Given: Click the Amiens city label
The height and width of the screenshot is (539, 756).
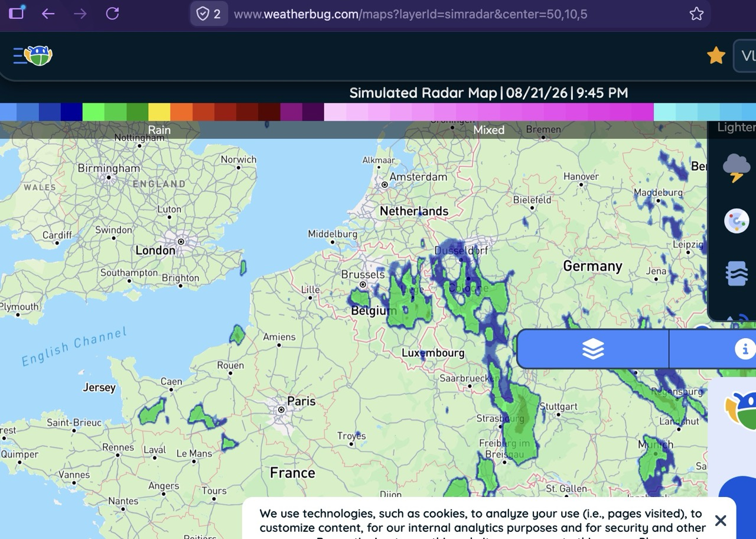Looking at the screenshot, I should (x=279, y=337).
